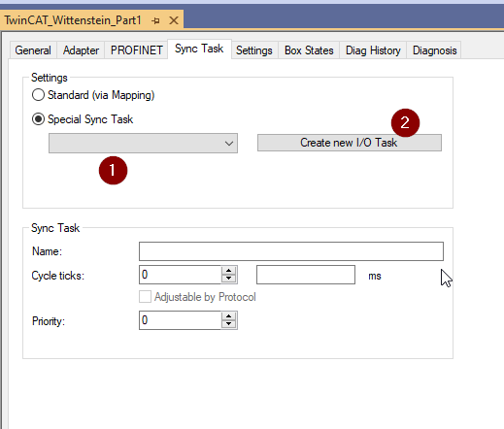Expand the Special Sync Task dropdown
This screenshot has width=504, height=429.
click(143, 143)
